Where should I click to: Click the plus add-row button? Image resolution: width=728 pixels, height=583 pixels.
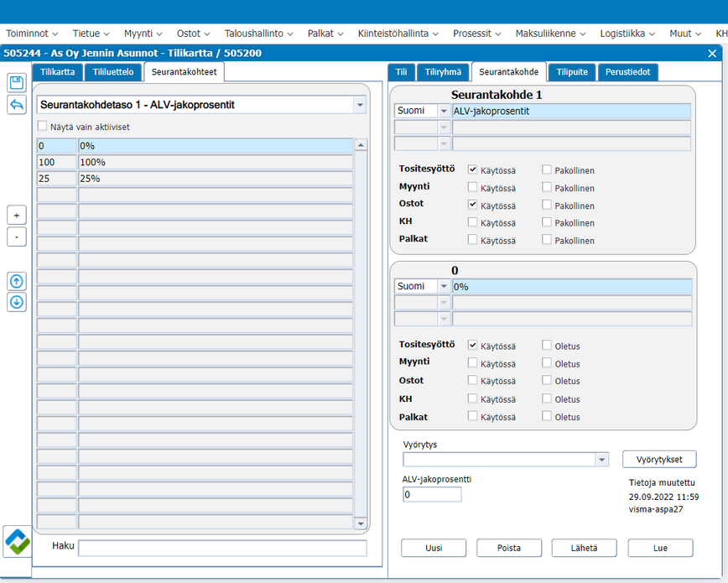pos(17,215)
